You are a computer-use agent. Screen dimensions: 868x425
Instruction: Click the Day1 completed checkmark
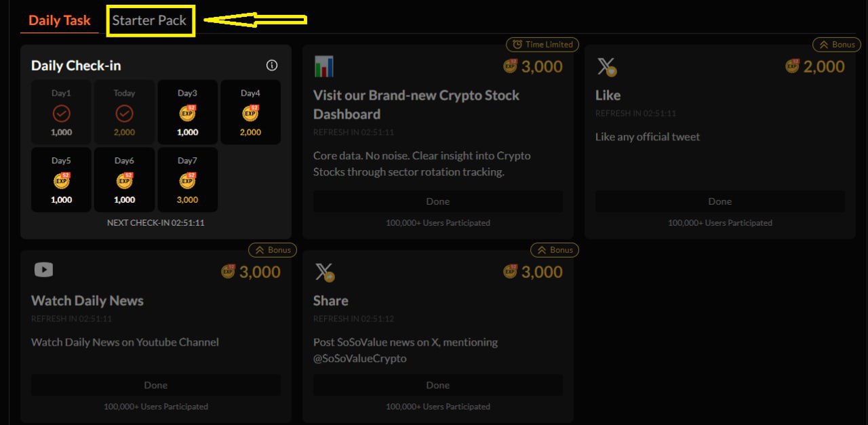[x=61, y=113]
